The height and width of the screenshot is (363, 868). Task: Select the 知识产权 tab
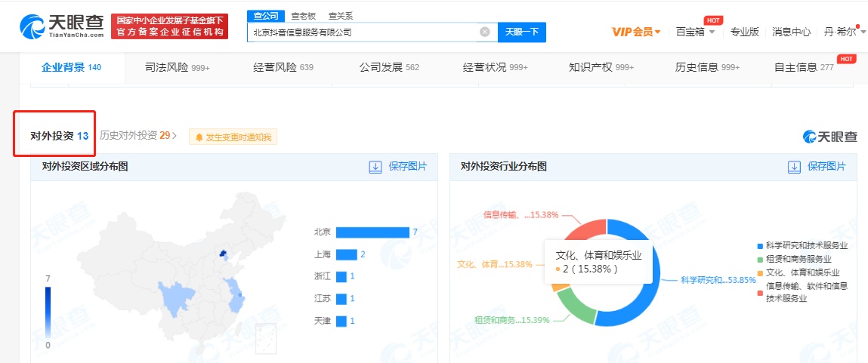601,67
